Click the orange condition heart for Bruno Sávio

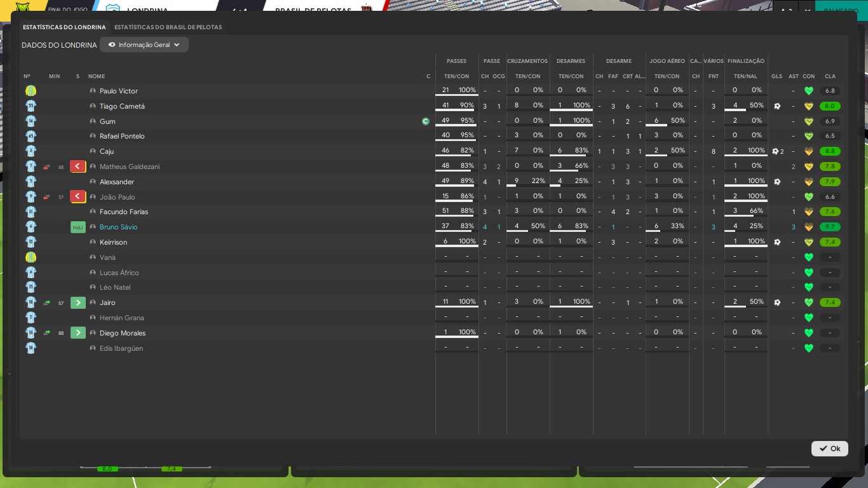808,227
